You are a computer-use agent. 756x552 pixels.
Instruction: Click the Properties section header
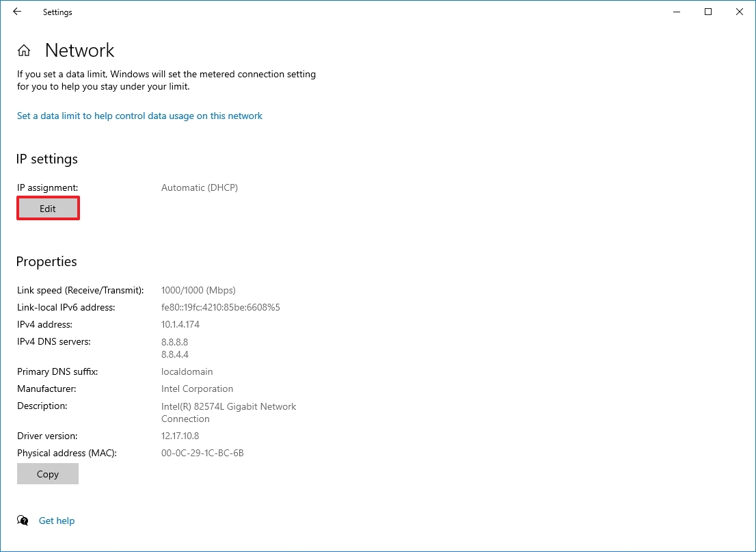(x=46, y=261)
